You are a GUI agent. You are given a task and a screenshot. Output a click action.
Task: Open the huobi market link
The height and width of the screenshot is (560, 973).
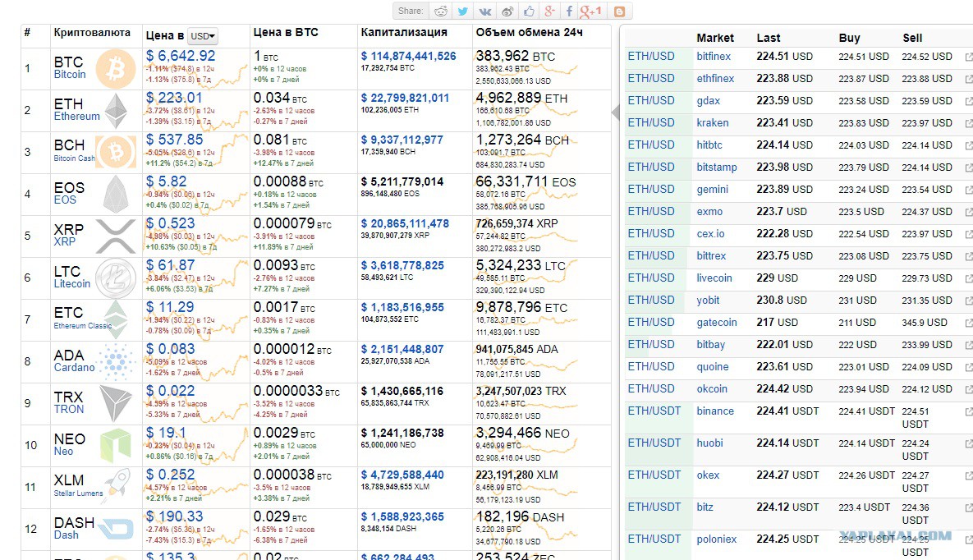pyautogui.click(x=710, y=443)
